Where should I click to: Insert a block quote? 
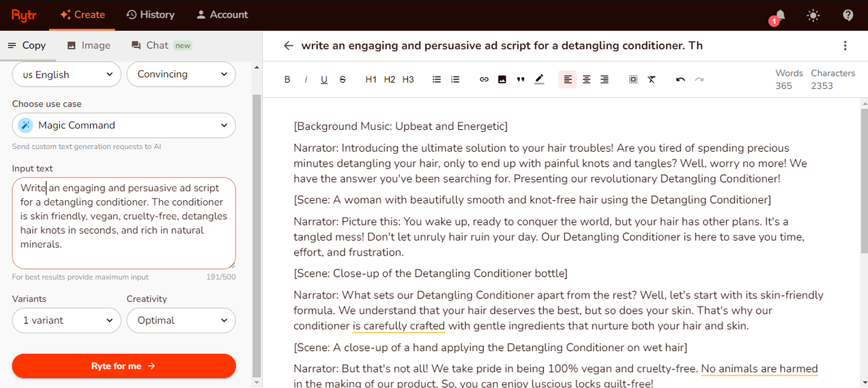click(x=521, y=79)
